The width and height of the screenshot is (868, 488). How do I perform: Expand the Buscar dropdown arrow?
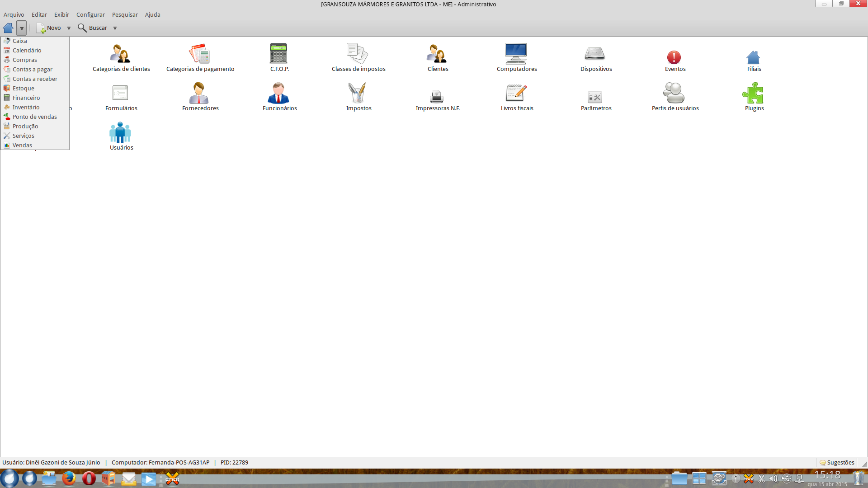click(115, 28)
